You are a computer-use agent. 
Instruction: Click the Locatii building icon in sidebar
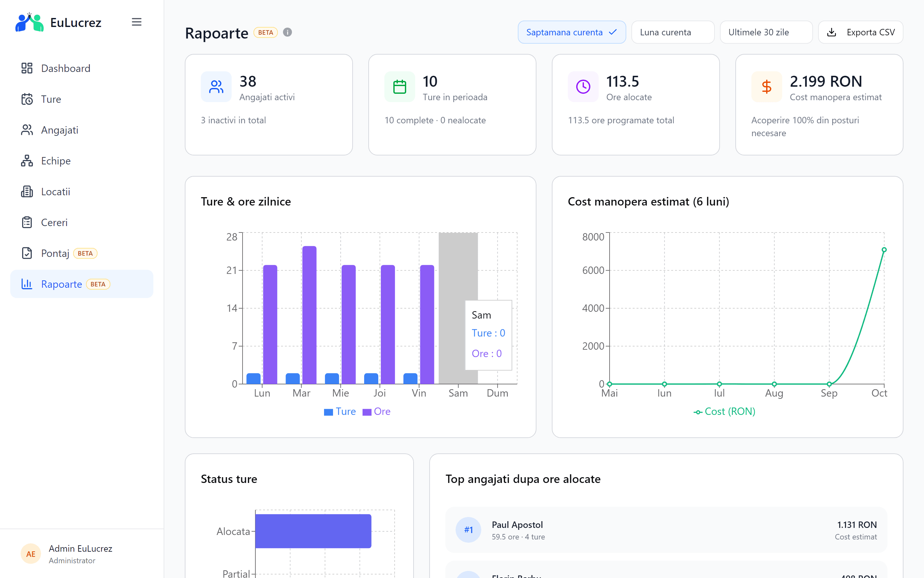(x=27, y=191)
